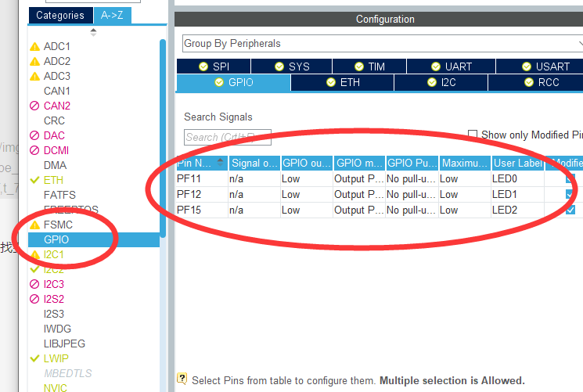Open the USART configuration tab
The image size is (583, 392).
coord(539,67)
